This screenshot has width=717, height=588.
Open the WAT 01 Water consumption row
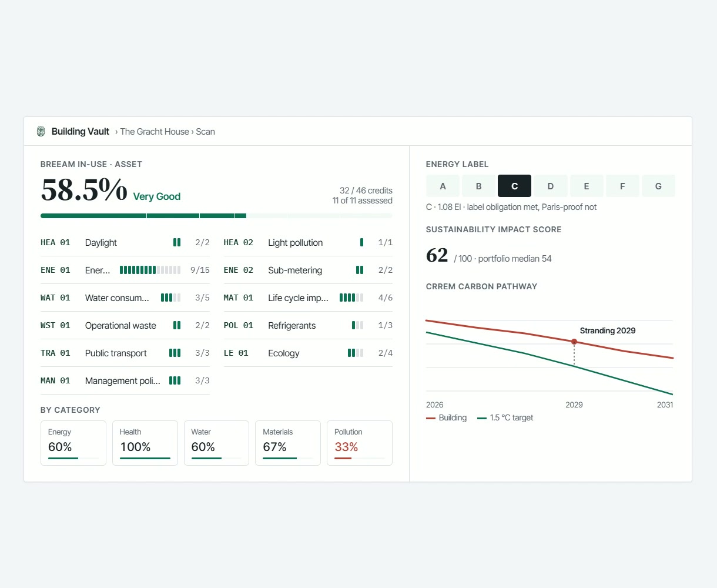[125, 298]
